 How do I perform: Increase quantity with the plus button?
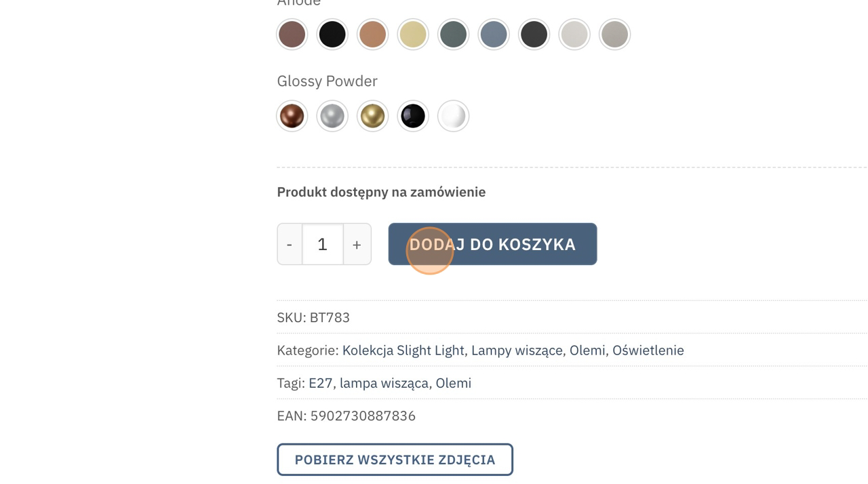357,244
